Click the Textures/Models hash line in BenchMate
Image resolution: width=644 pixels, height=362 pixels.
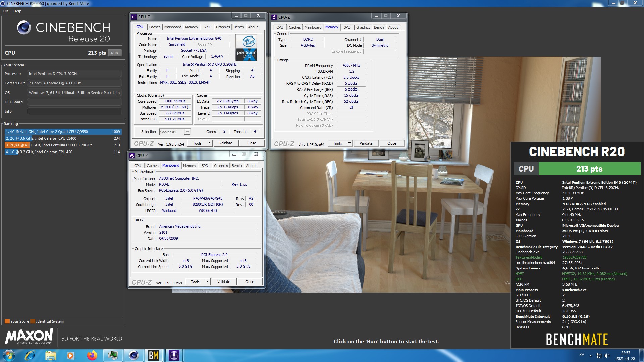[551, 257]
